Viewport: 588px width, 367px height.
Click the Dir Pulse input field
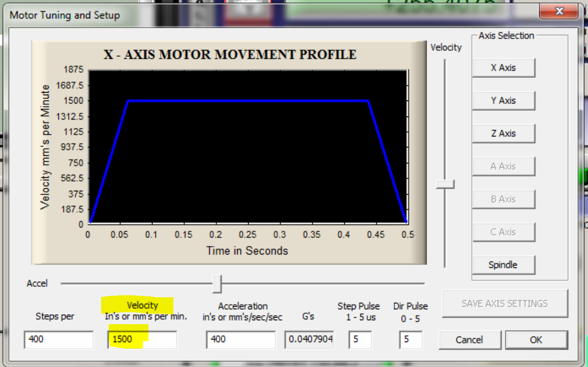(x=411, y=340)
